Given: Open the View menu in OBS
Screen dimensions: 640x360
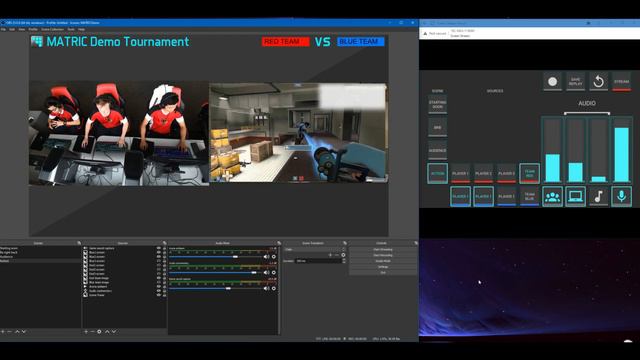Looking at the screenshot, I should (x=22, y=29).
